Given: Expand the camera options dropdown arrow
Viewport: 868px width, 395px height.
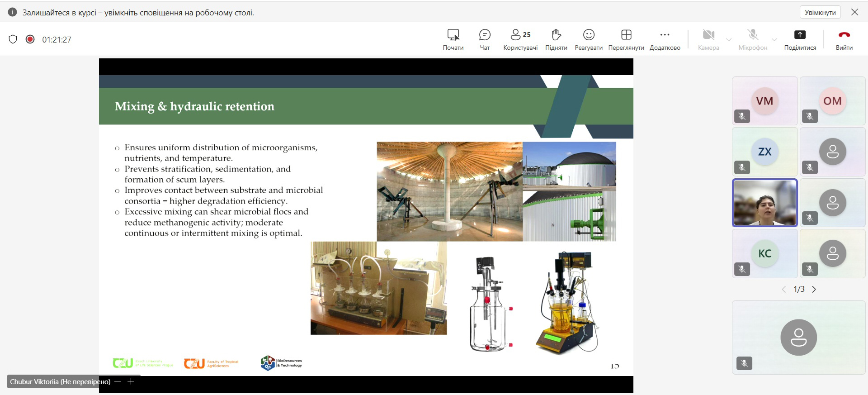Looking at the screenshot, I should (x=729, y=39).
